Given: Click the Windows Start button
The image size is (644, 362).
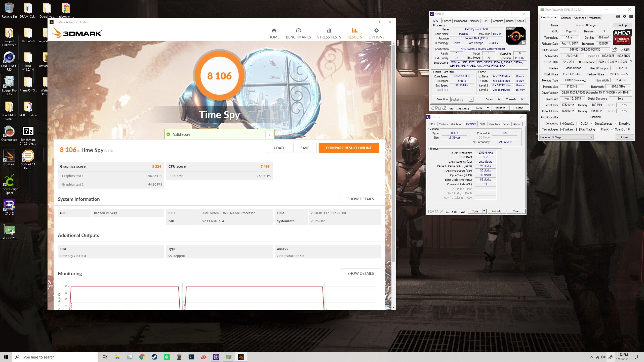Looking at the screenshot, I should (6, 357).
